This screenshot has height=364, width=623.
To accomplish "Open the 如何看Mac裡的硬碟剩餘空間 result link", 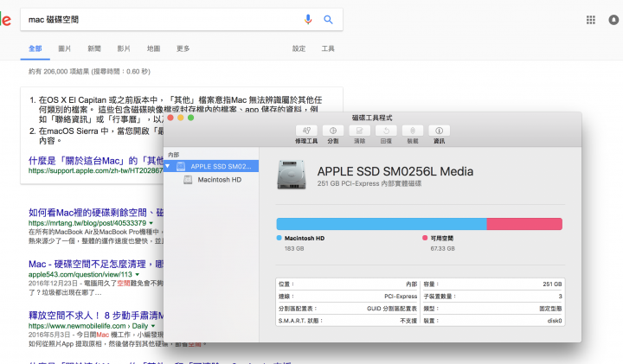I will [x=96, y=213].
